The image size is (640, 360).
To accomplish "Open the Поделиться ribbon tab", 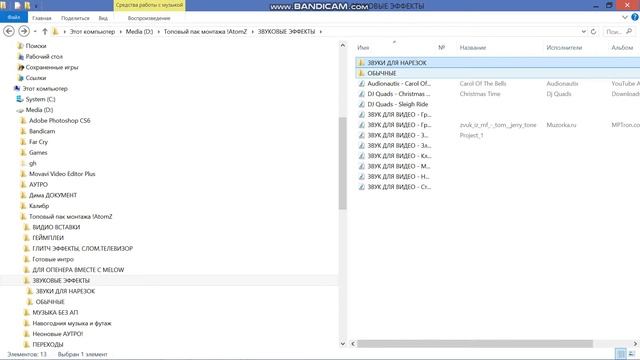I will click(x=75, y=18).
